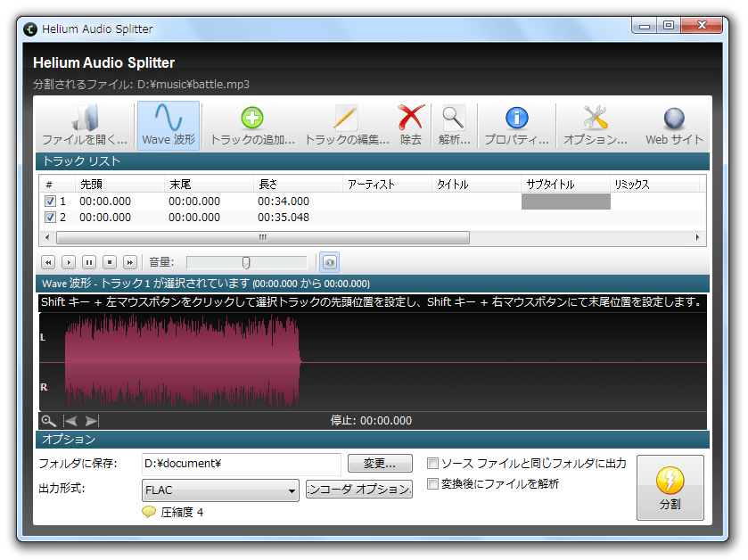Sort by 先頭 column header
Image resolution: width=748 pixels, height=560 pixels.
119,184
